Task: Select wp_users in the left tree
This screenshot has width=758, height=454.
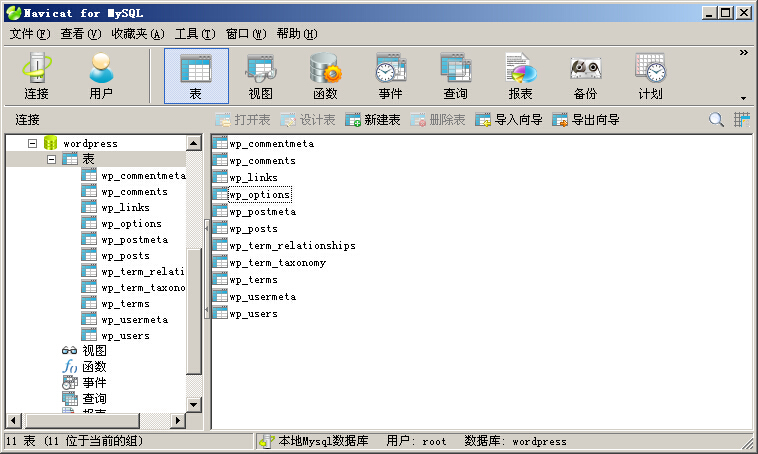Action: [x=125, y=336]
